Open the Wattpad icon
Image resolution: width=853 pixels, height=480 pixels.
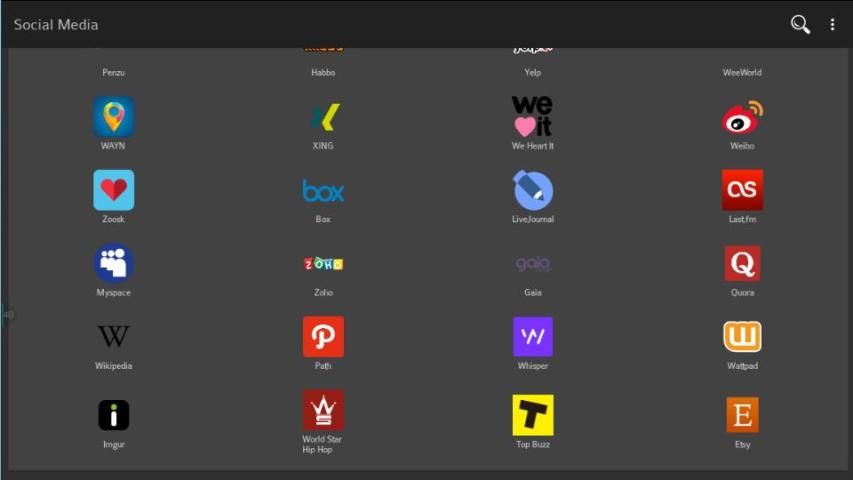pyautogui.click(x=742, y=337)
